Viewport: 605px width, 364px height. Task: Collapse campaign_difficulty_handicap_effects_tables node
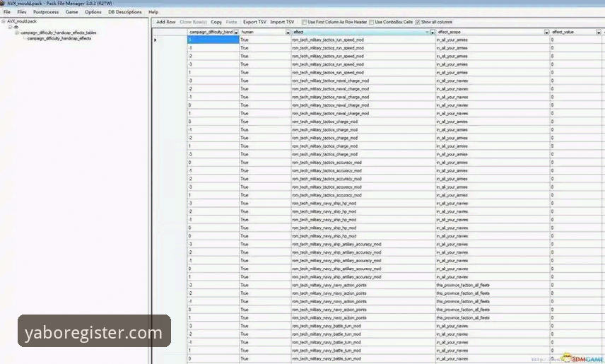(16, 33)
